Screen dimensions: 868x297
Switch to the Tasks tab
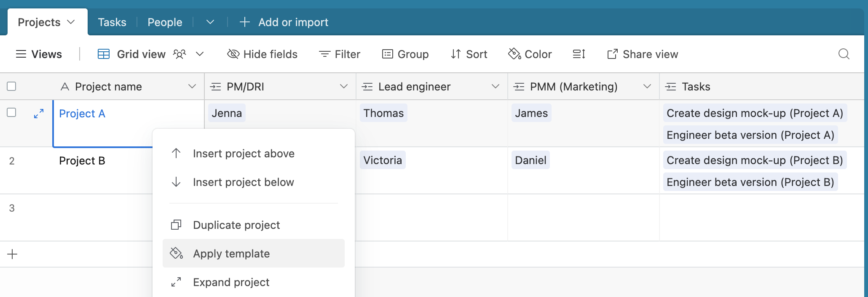point(112,22)
